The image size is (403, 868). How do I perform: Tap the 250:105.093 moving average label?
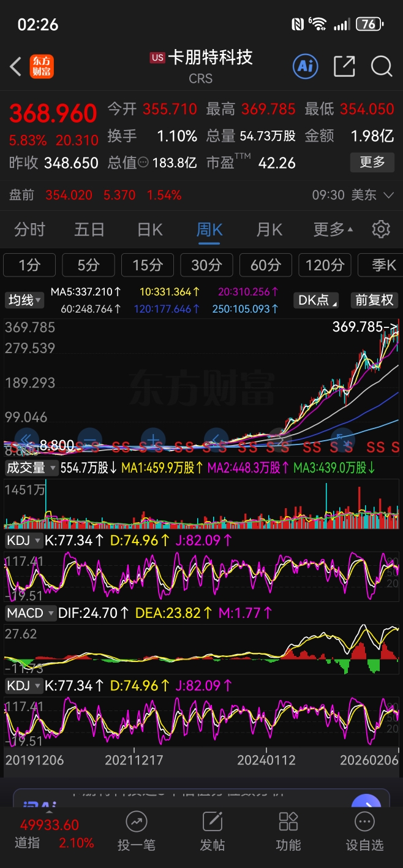coord(246,308)
